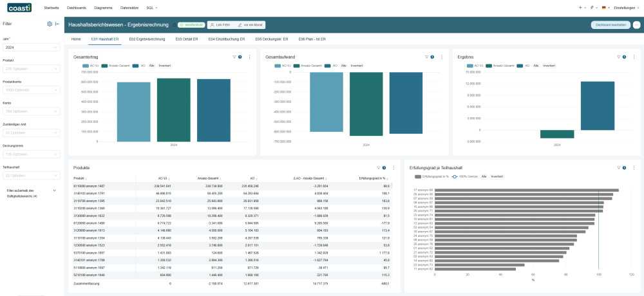
Task: Switch to the E06 Plan - Ist ER tab
Action: (312, 39)
